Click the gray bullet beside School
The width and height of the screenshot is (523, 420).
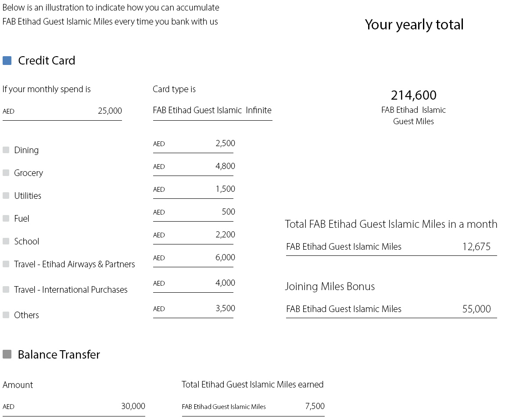click(6, 241)
